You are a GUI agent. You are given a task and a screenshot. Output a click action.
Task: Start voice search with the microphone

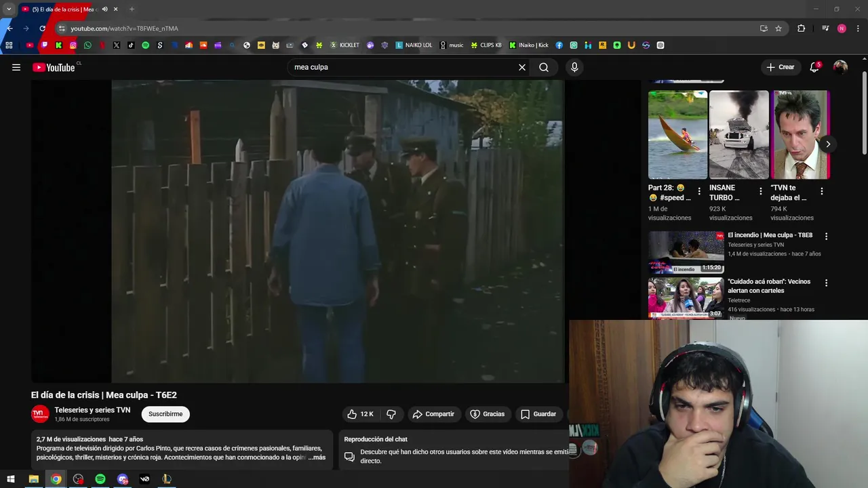574,67
